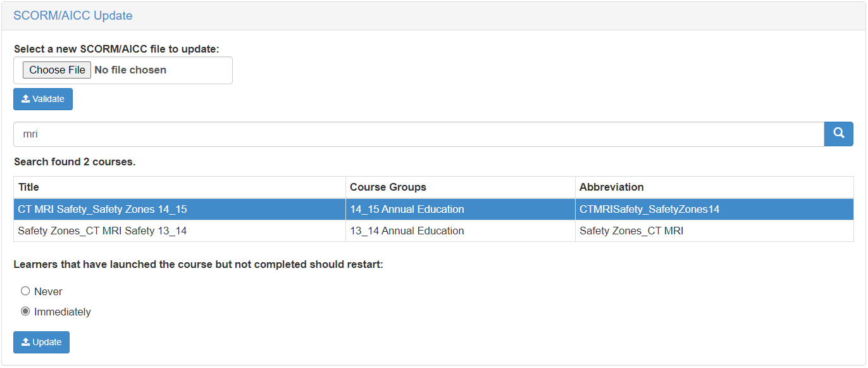Select the Never restart option
This screenshot has width=868, height=368.
click(26, 291)
